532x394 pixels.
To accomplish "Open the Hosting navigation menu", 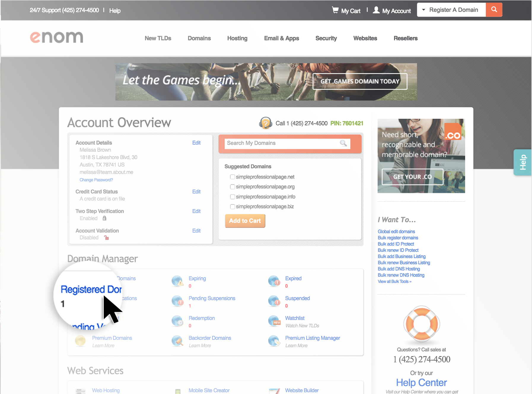I will [x=237, y=38].
